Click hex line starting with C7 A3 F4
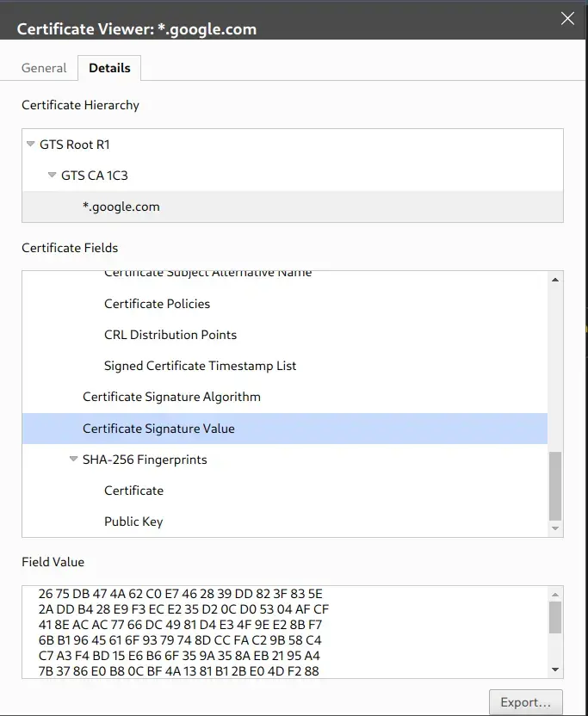588x716 pixels. click(x=180, y=656)
